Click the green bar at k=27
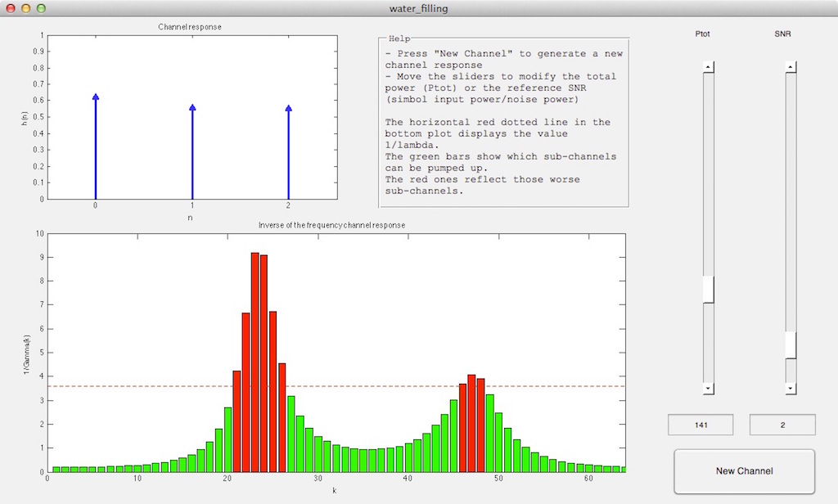 coord(291,434)
